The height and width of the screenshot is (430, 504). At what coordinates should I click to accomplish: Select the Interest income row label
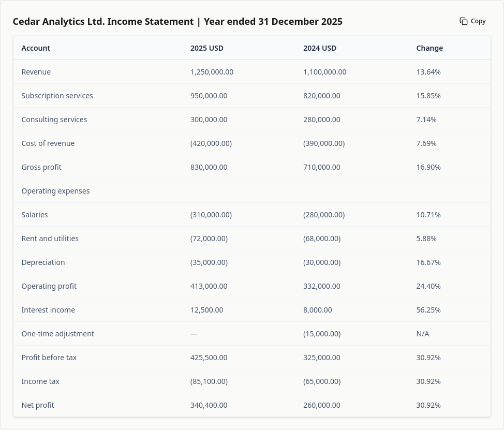48,310
